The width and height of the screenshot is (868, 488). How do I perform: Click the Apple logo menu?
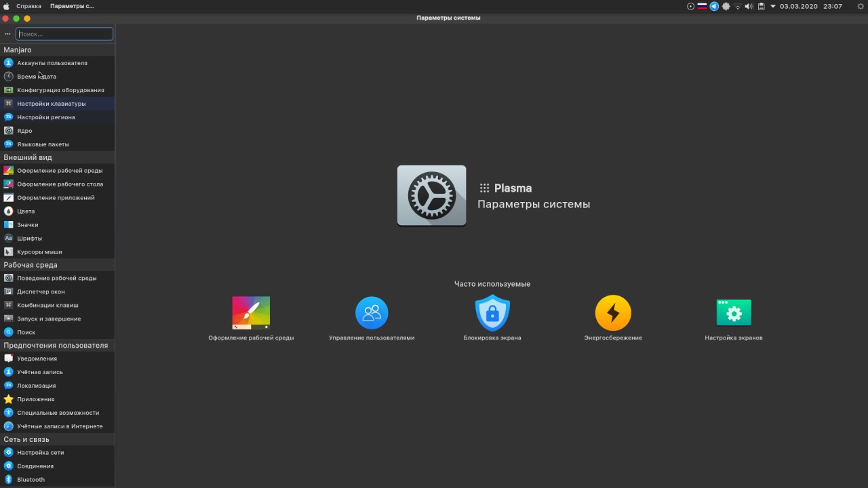click(6, 6)
